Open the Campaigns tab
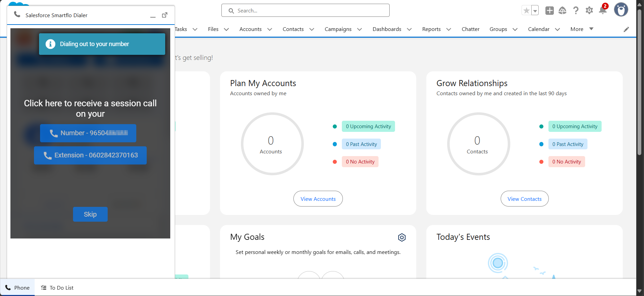Viewport: 644px width, 296px height. [338, 29]
